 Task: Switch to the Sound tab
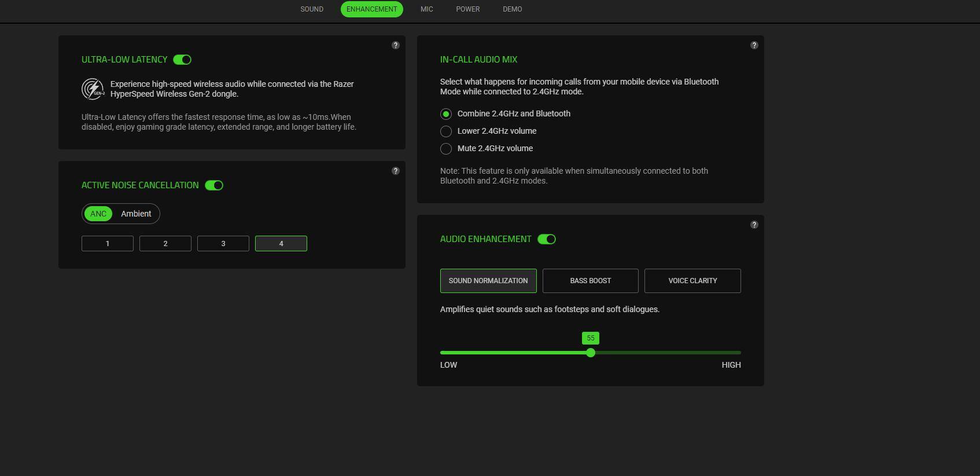(x=312, y=9)
